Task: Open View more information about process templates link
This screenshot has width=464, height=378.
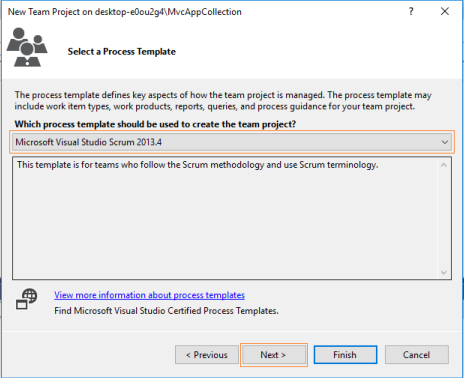Action: click(149, 295)
